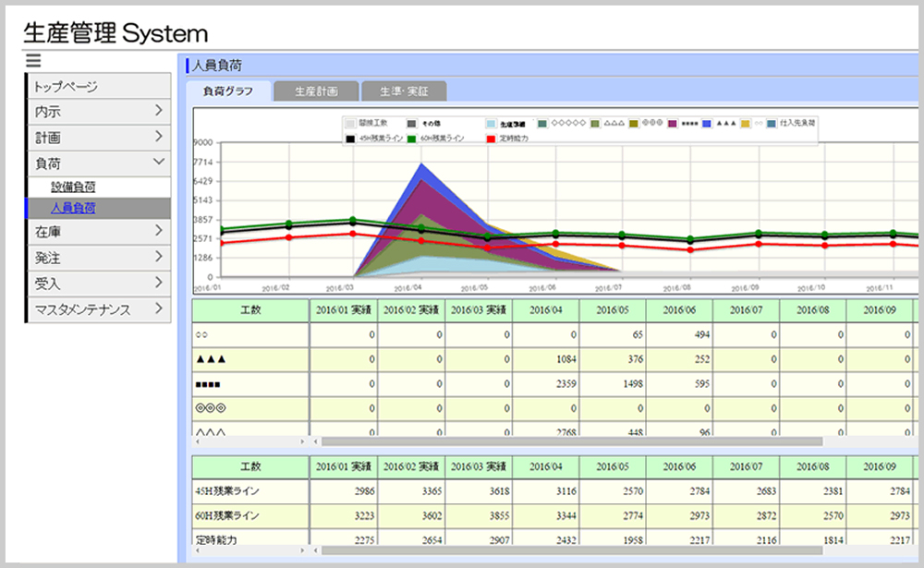Open the 設備負荷 link
Image resolution: width=924 pixels, height=568 pixels.
pyautogui.click(x=73, y=187)
